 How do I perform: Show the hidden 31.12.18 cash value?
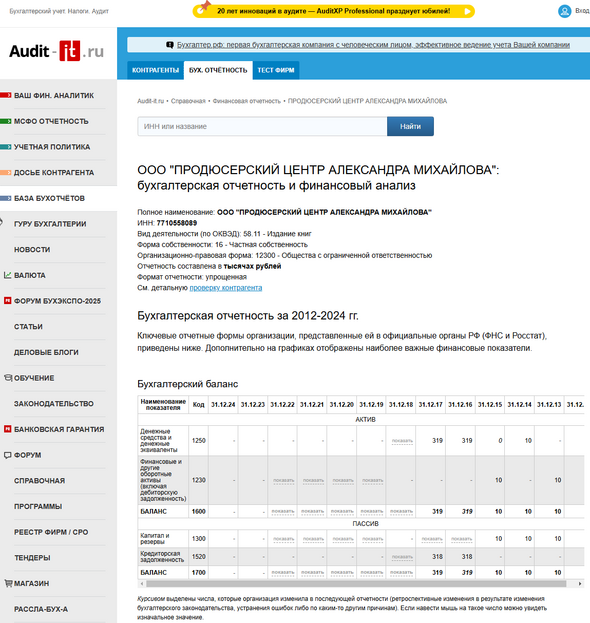(x=402, y=441)
